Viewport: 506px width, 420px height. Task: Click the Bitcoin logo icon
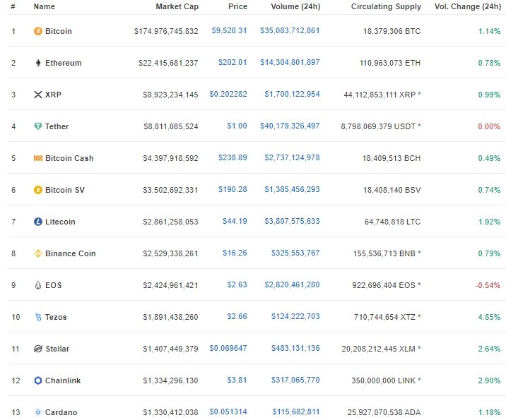click(38, 31)
